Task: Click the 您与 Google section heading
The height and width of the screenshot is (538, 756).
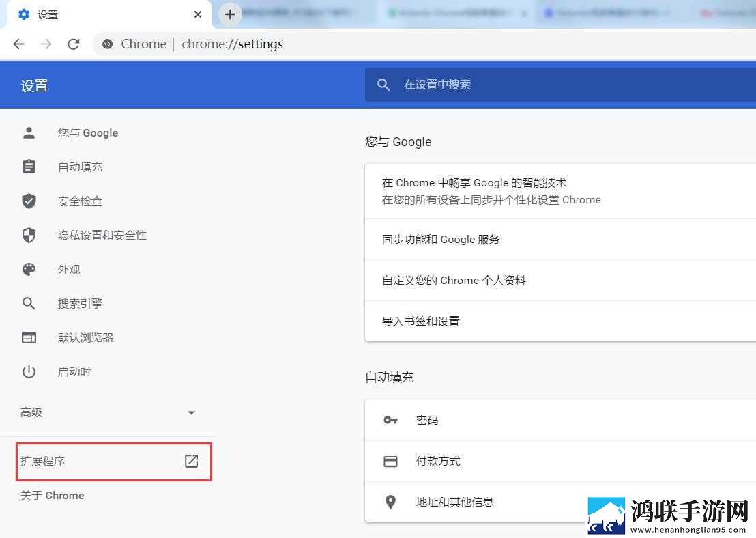Action: point(398,142)
